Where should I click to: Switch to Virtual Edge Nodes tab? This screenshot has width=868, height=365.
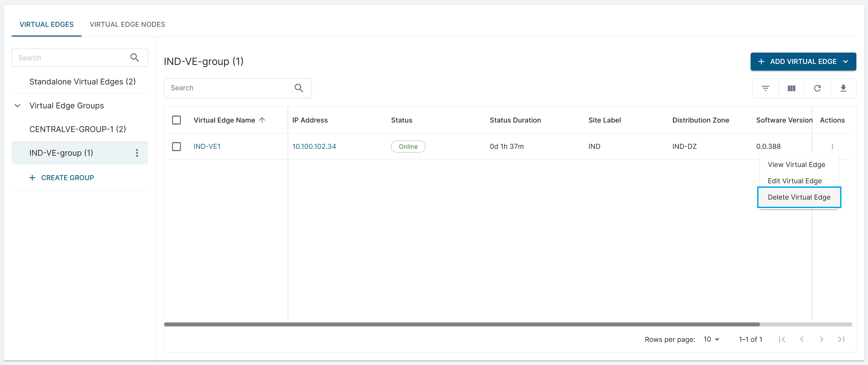[127, 24]
